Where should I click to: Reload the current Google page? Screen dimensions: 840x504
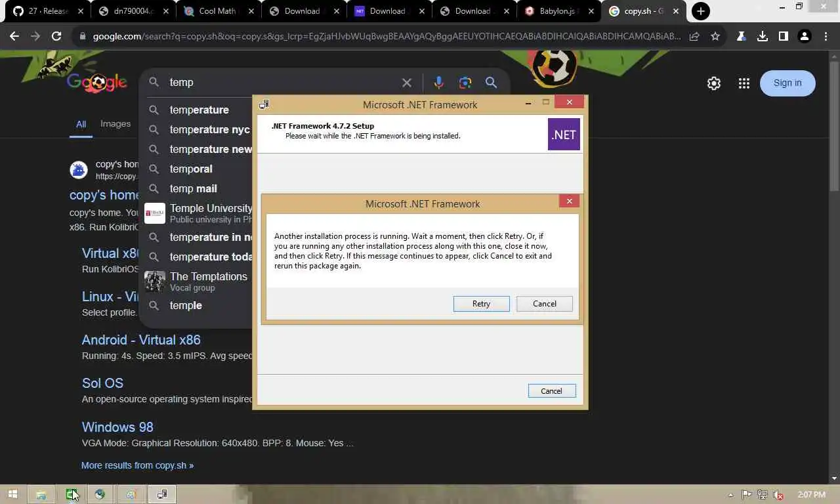pos(56,37)
